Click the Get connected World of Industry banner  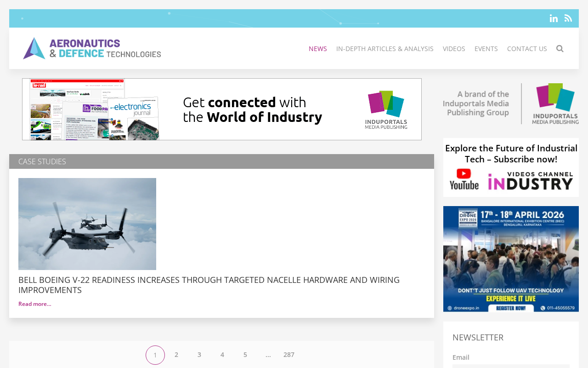click(222, 109)
